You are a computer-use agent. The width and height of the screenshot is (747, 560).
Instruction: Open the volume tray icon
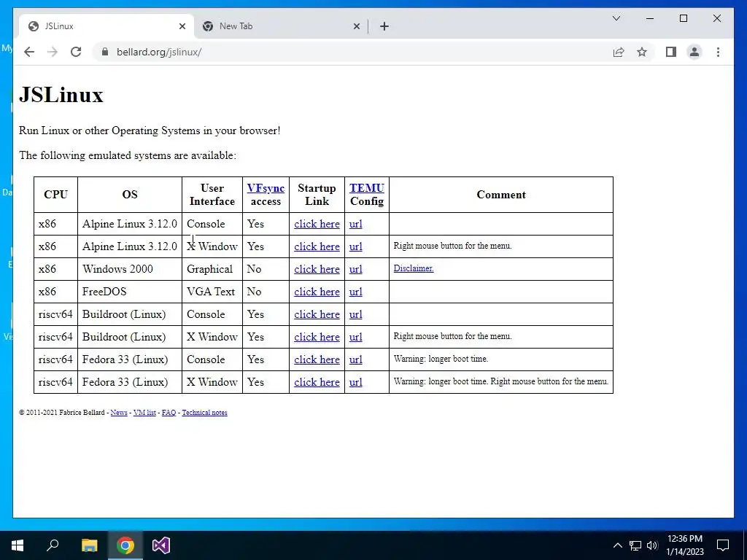pyautogui.click(x=652, y=545)
